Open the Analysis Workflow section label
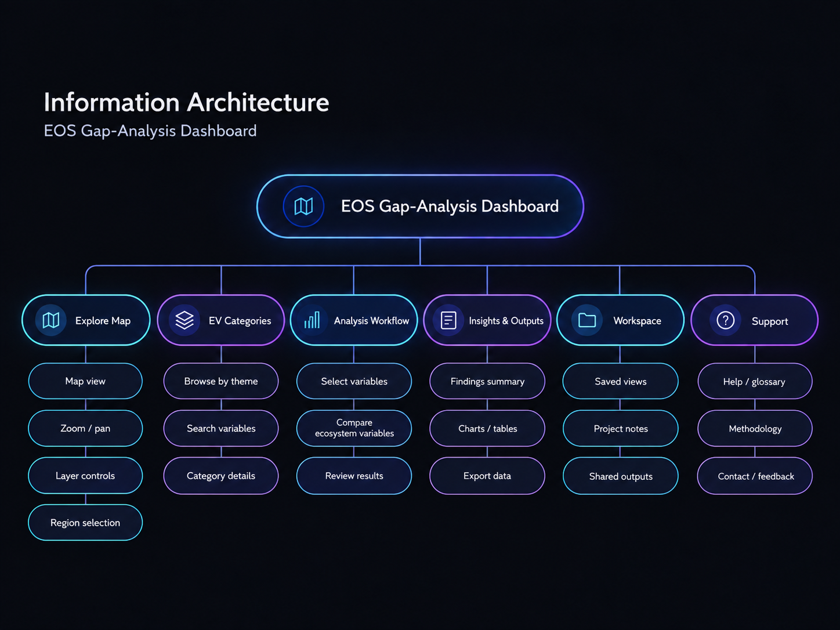 tap(371, 321)
